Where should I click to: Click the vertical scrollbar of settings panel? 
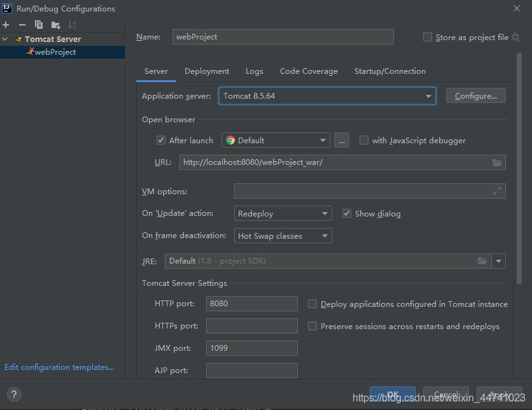tap(519, 168)
